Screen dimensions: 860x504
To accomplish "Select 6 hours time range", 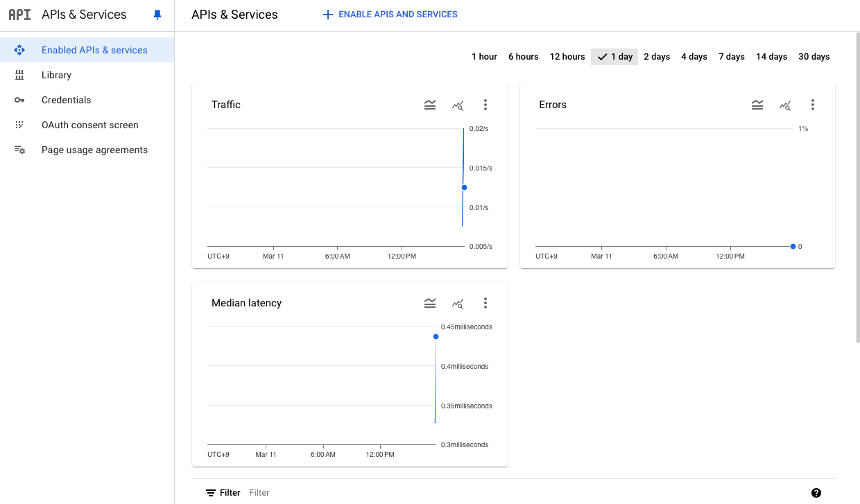I will coord(524,57).
